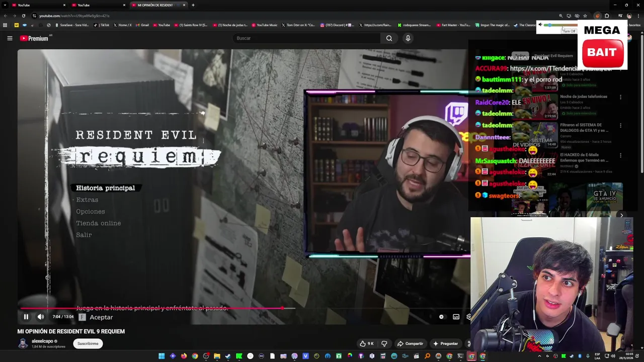This screenshot has width=644, height=362.
Task: Open the browser apps grid icon
Action: point(5,25)
